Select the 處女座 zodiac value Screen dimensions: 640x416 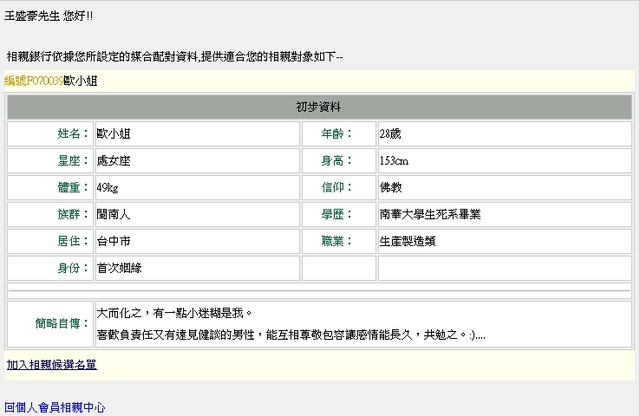(x=113, y=161)
